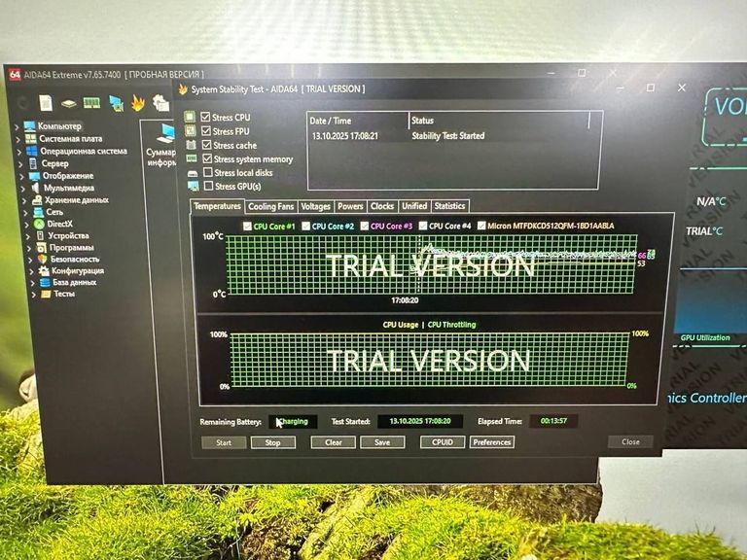Viewport: 747px width, 560px height.
Task: Select the DirectX icon in sidebar tree
Action: pyautogui.click(x=38, y=224)
